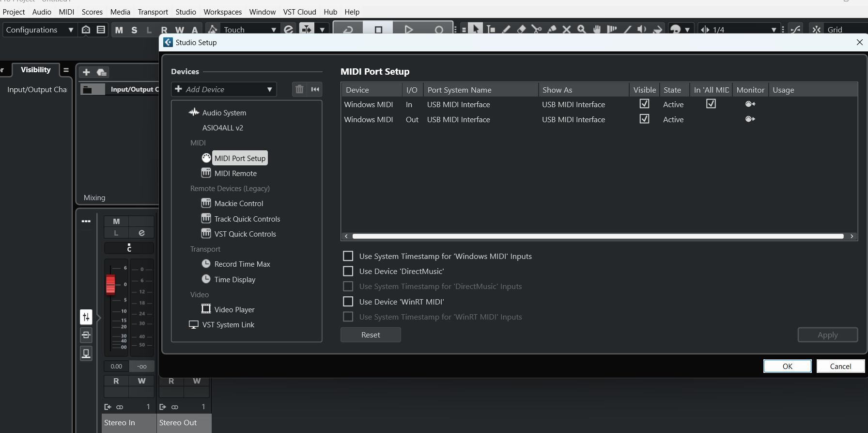Screen dimensions: 868x433
Task: Select the Object Selection arrow tool
Action: click(x=476, y=29)
